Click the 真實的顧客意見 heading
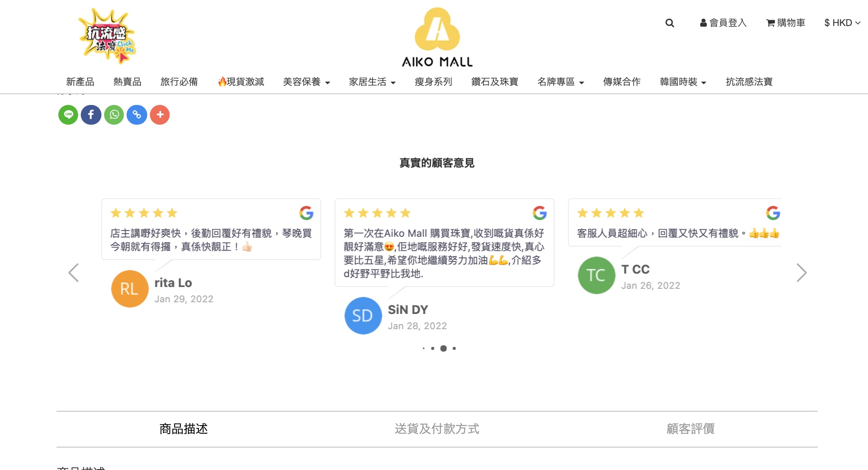 437,163
